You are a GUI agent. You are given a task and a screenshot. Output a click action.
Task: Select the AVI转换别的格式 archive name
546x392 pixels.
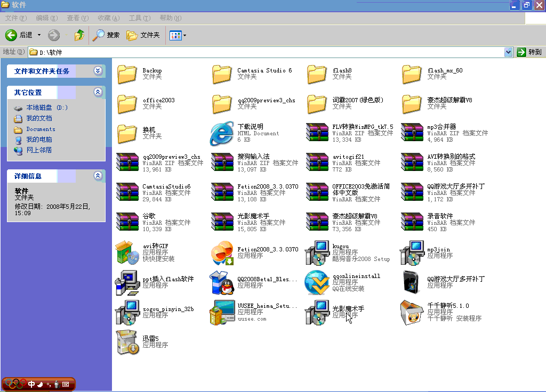451,157
